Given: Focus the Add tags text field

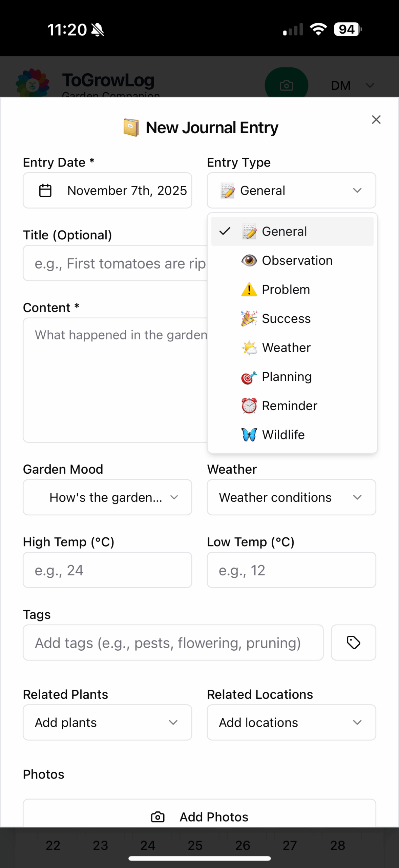Looking at the screenshot, I should click(173, 643).
